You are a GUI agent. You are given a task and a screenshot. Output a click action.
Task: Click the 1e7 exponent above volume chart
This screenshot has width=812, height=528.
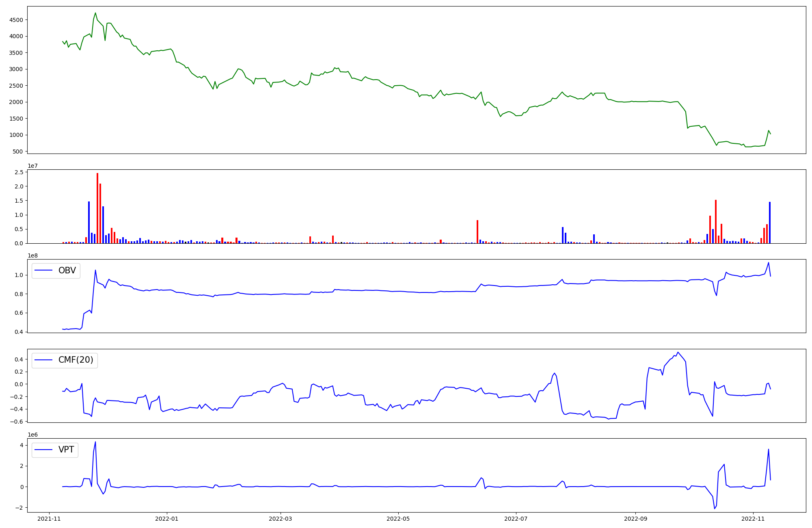coord(33,166)
